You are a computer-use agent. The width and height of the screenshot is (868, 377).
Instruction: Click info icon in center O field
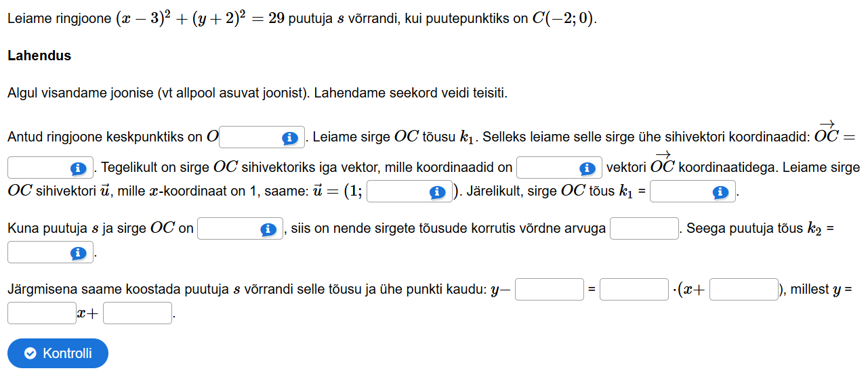[290, 138]
